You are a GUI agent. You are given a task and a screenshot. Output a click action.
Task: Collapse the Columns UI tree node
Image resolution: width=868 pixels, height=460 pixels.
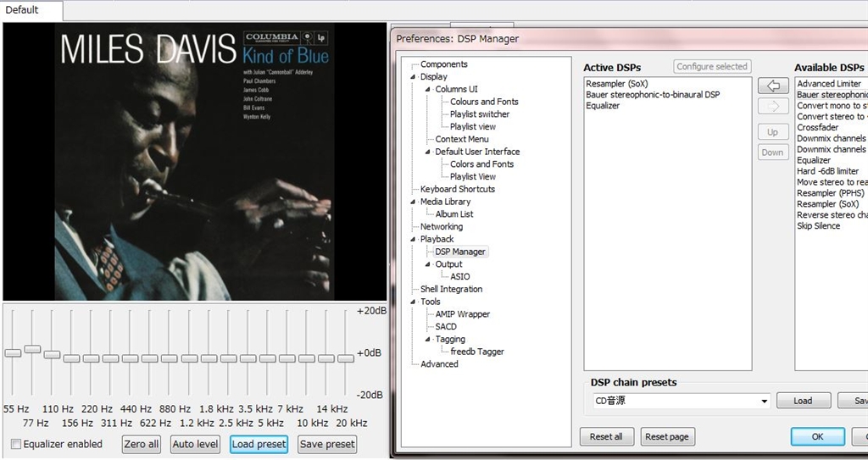(427, 90)
